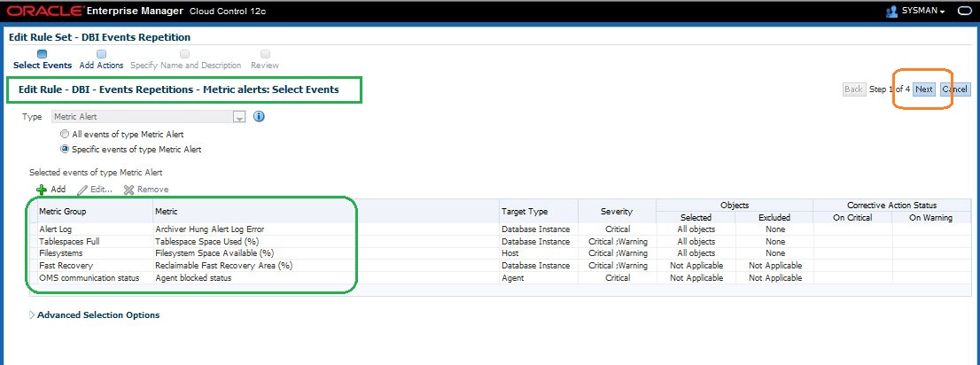Select All events of type Metric Alert

click(65, 134)
